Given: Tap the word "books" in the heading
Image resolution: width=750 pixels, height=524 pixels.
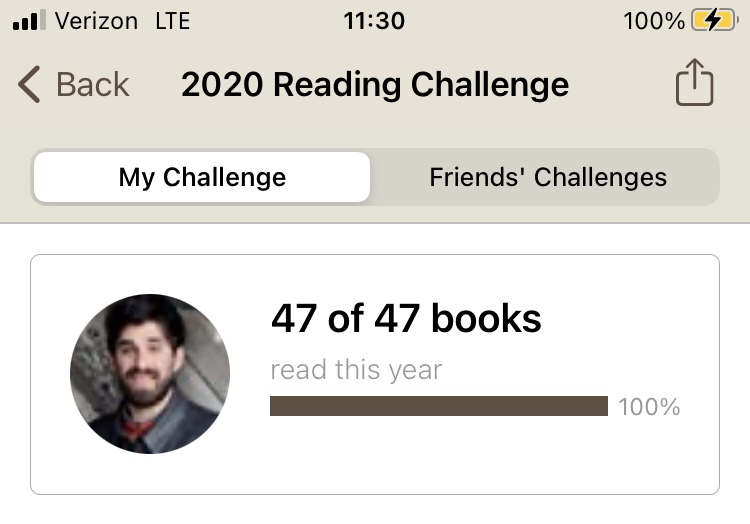Looking at the screenshot, I should pos(487,319).
